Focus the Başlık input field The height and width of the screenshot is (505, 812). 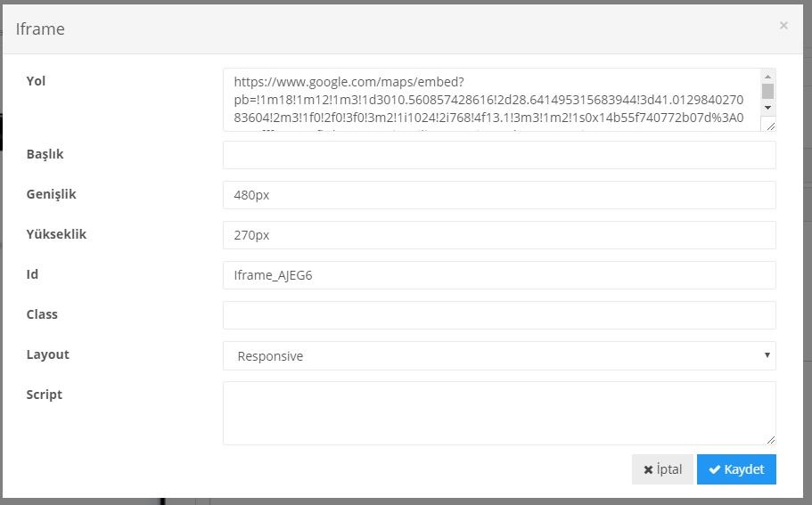point(499,155)
